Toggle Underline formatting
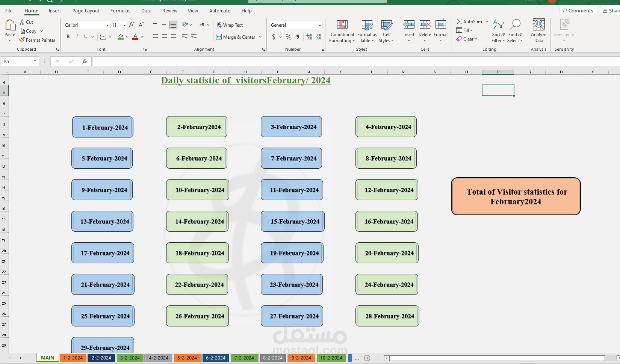This screenshot has height=364, width=620. pyautogui.click(x=86, y=37)
